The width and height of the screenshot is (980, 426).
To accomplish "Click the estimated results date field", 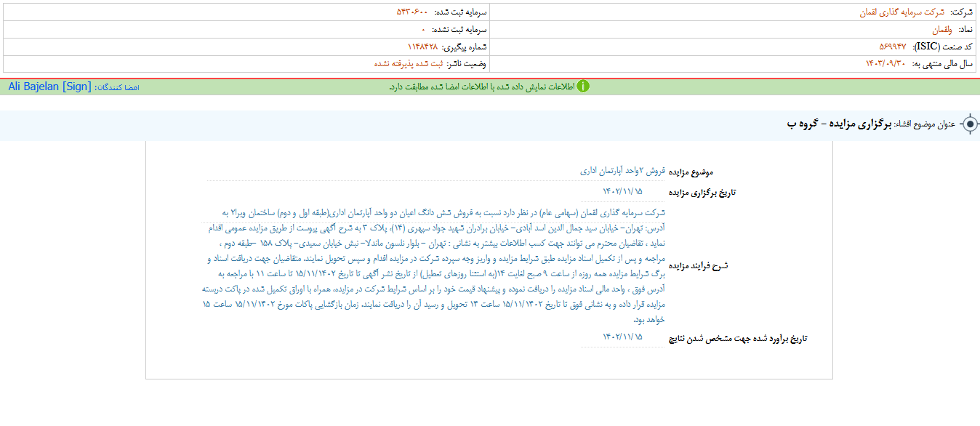I will pyautogui.click(x=623, y=337).
